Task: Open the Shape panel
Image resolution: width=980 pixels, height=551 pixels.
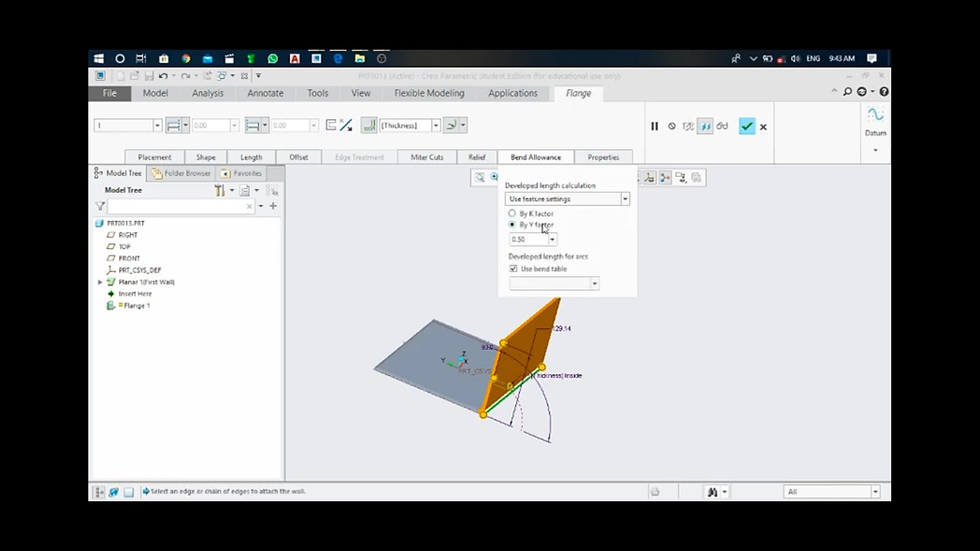Action: [206, 158]
